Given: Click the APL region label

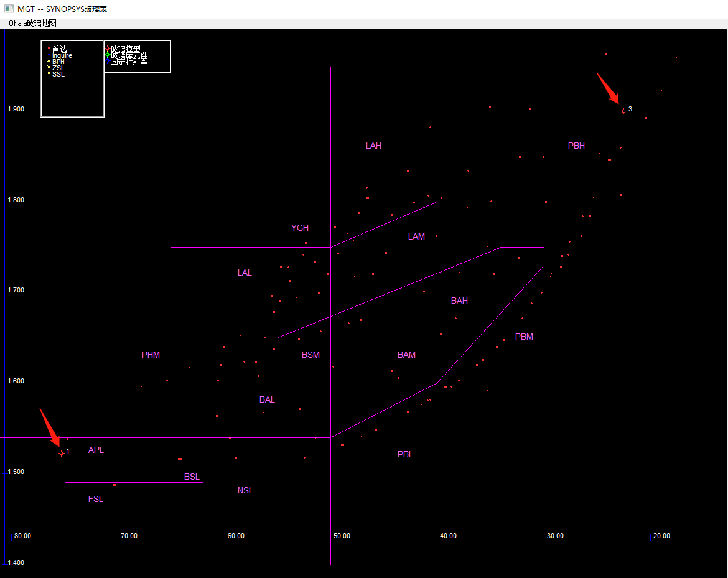Looking at the screenshot, I should point(96,450).
